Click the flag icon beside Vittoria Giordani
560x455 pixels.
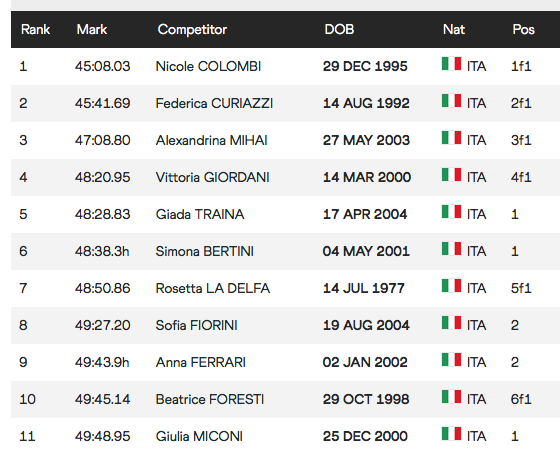coord(451,175)
